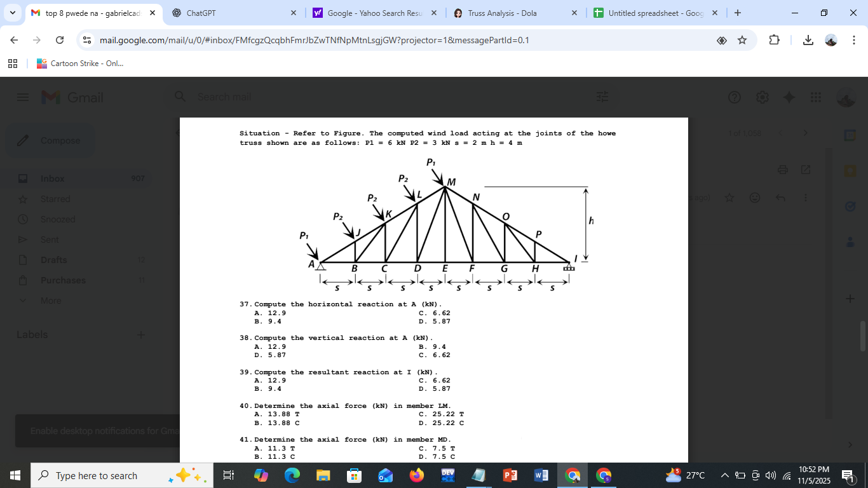The image size is (868, 488).
Task: Click the Type here to search box
Action: (x=122, y=475)
